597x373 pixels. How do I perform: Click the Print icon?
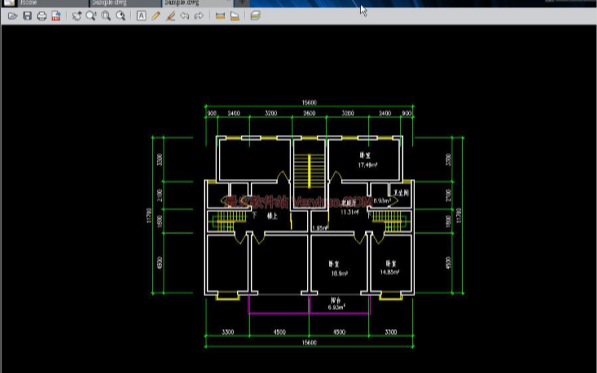pyautogui.click(x=42, y=16)
